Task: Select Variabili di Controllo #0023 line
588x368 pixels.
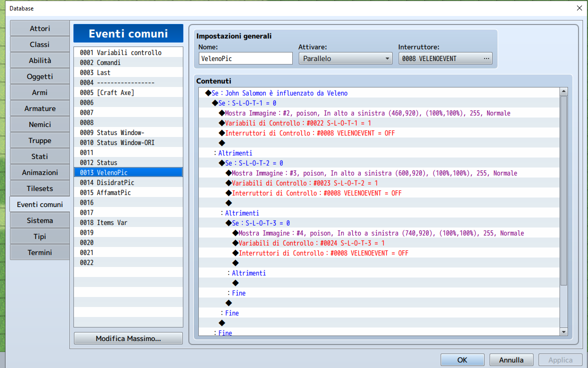Action: (x=380, y=183)
